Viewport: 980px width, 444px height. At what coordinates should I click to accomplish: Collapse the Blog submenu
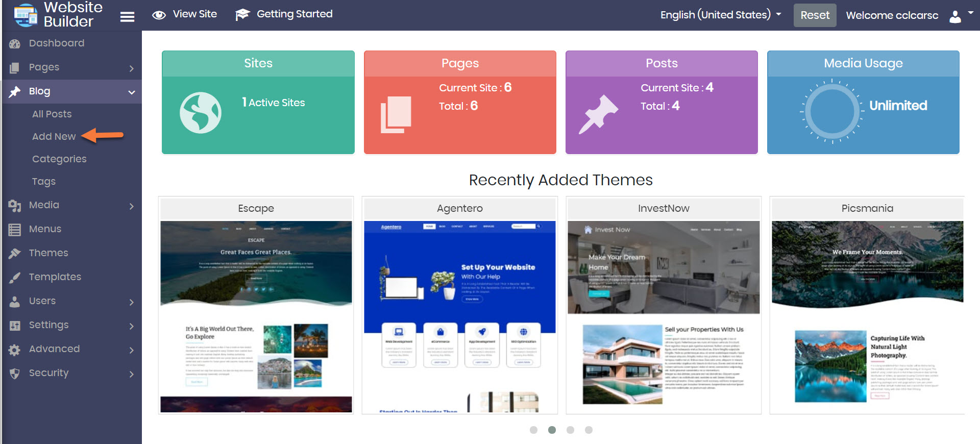point(131,92)
